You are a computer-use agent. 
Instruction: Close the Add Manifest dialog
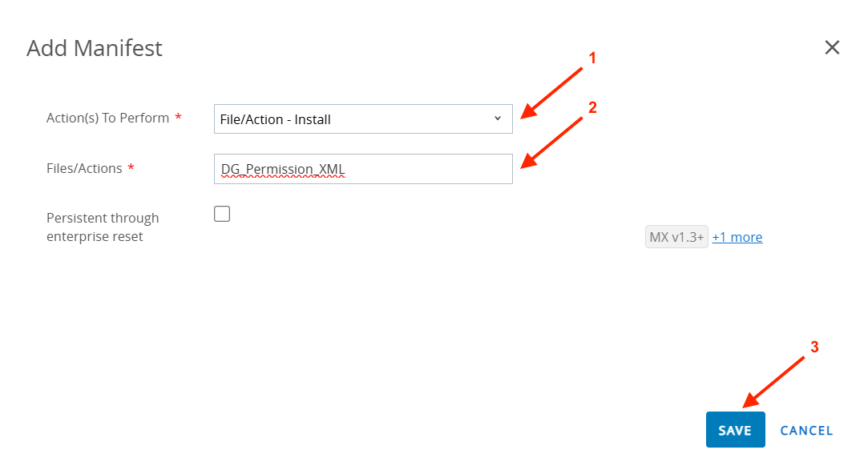pos(832,48)
